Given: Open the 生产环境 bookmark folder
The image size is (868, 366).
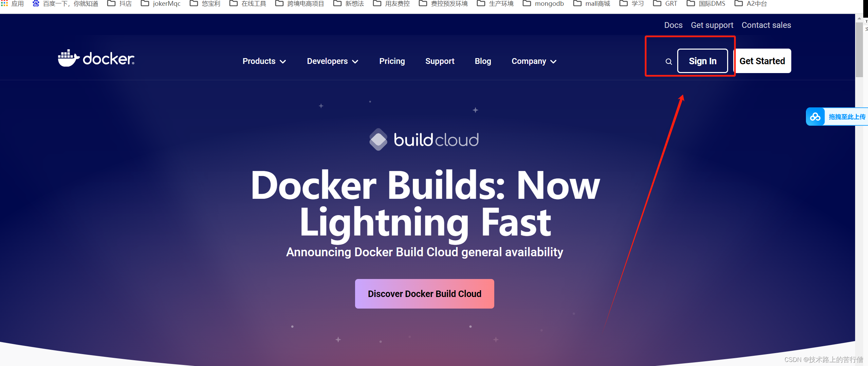Looking at the screenshot, I should click(495, 3).
